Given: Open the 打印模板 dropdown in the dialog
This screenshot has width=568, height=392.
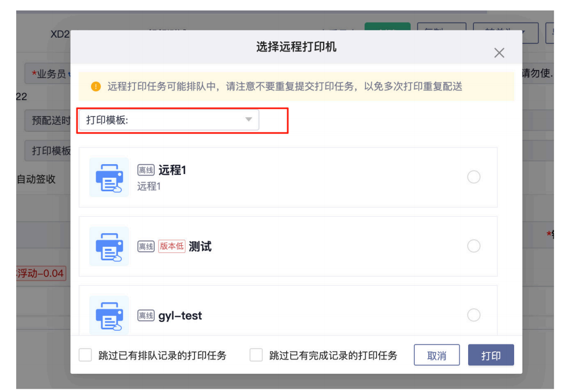Looking at the screenshot, I should [x=168, y=120].
